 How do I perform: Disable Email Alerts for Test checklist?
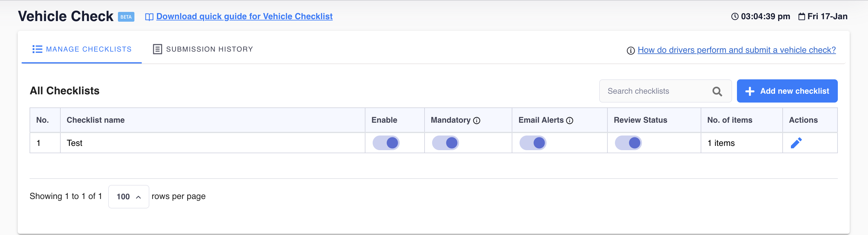(533, 143)
